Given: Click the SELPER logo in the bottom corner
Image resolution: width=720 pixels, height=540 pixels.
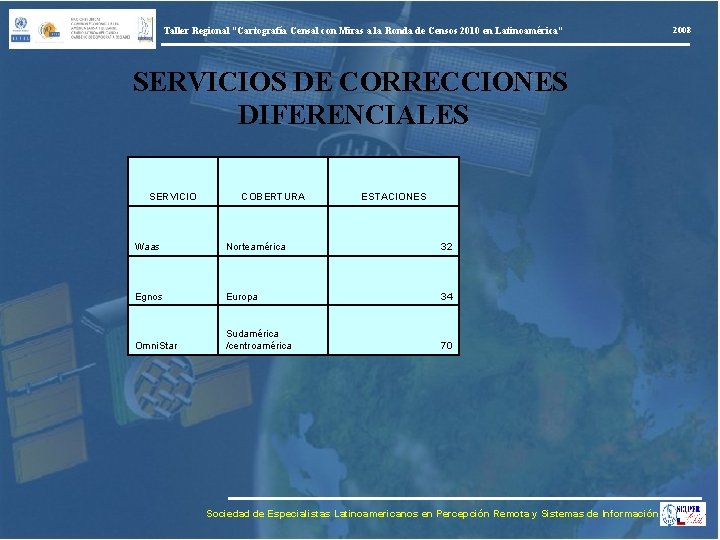Looking at the screenshot, I should click(x=683, y=514).
